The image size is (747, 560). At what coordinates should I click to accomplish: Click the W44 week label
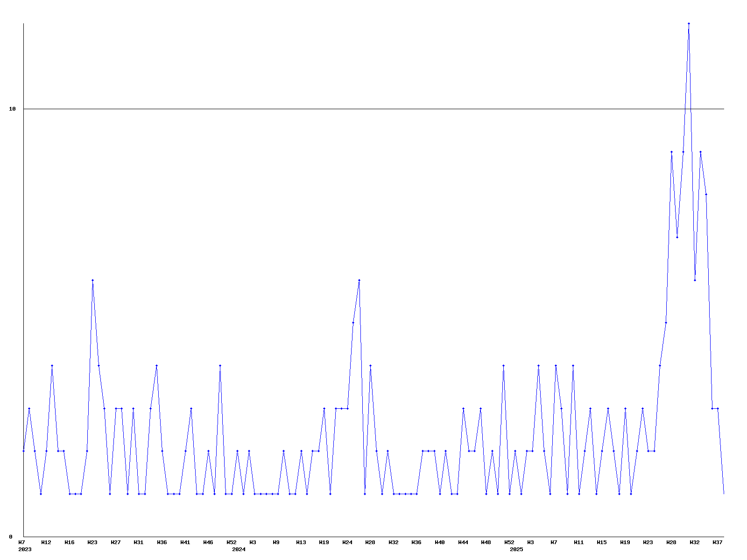[x=463, y=542]
